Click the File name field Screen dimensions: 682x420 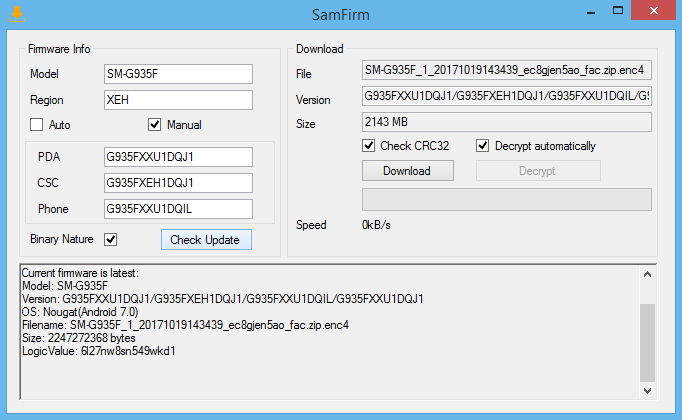pos(507,70)
